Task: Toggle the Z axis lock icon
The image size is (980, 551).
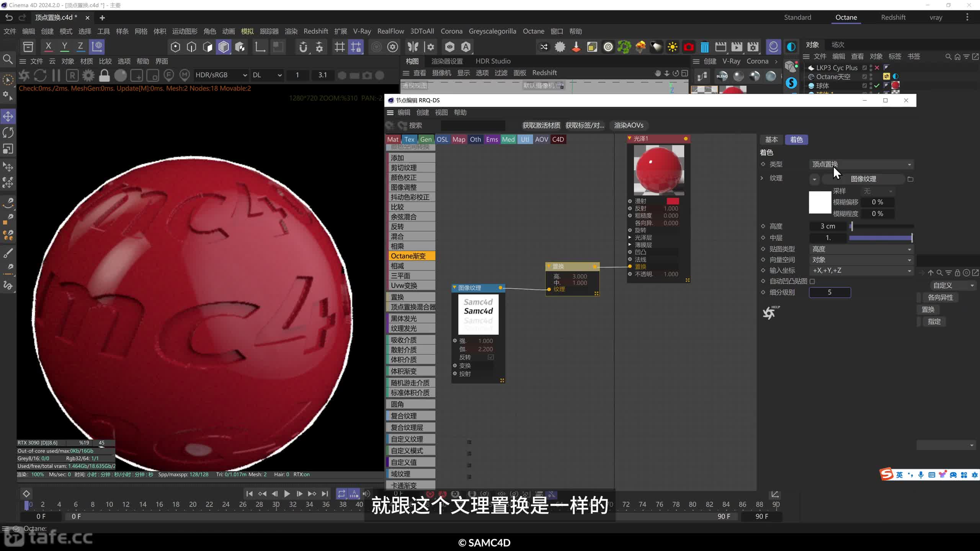Action: click(80, 47)
